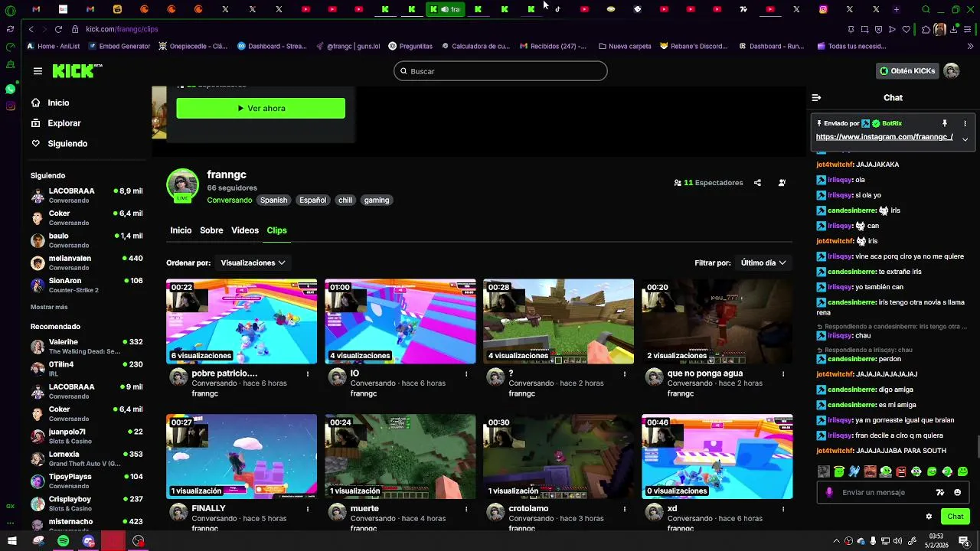The image size is (980, 551).
Task: Open the 'Nueva carpeta' bookmark folder
Action: (x=624, y=46)
